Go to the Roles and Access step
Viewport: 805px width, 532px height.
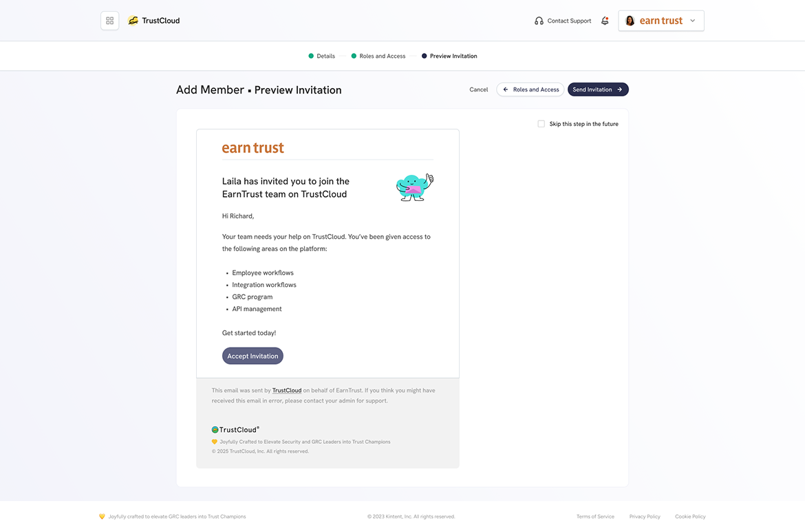tap(378, 56)
